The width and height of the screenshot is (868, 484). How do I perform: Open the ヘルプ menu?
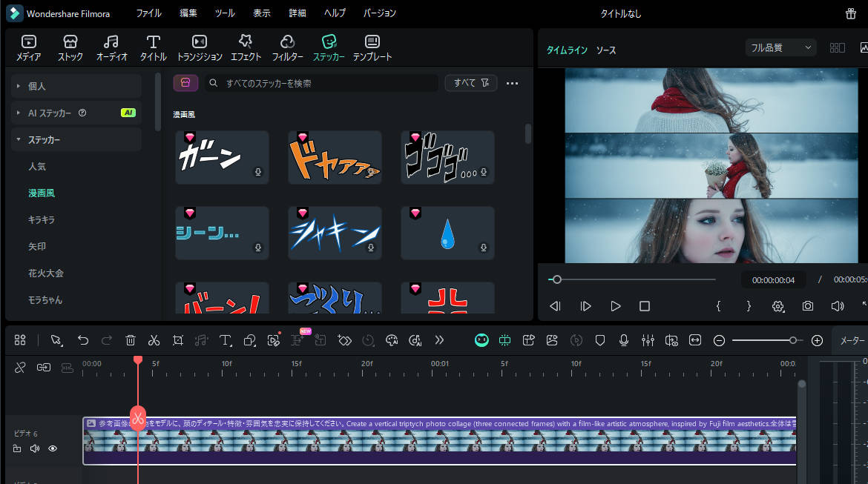pos(335,13)
